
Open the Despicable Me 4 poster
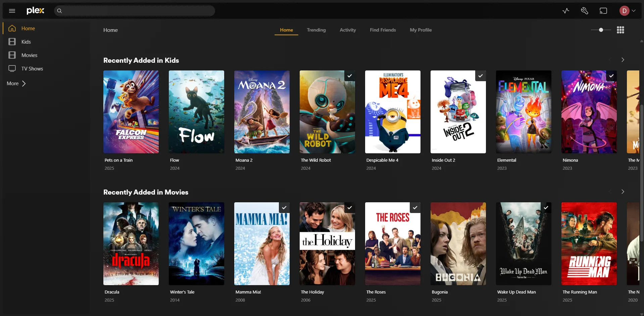393,112
